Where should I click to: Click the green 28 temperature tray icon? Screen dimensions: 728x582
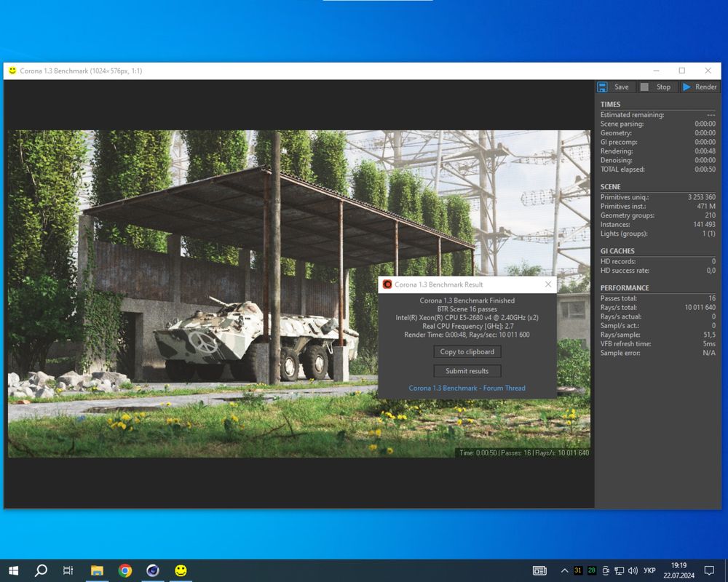click(x=591, y=570)
